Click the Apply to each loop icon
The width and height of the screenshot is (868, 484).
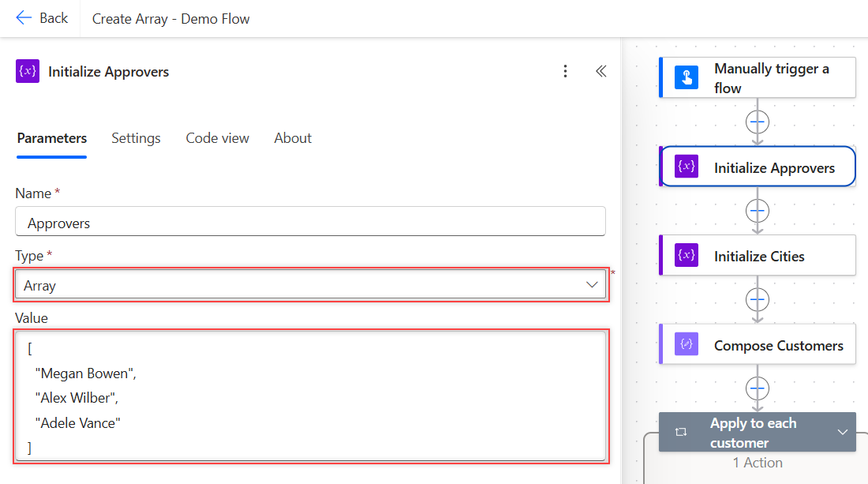[x=681, y=432]
